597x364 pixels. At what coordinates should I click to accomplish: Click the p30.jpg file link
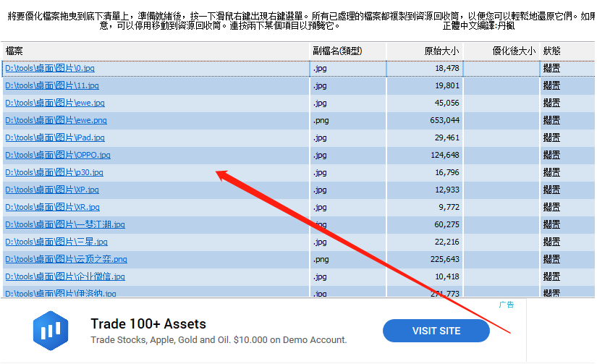[x=54, y=173]
